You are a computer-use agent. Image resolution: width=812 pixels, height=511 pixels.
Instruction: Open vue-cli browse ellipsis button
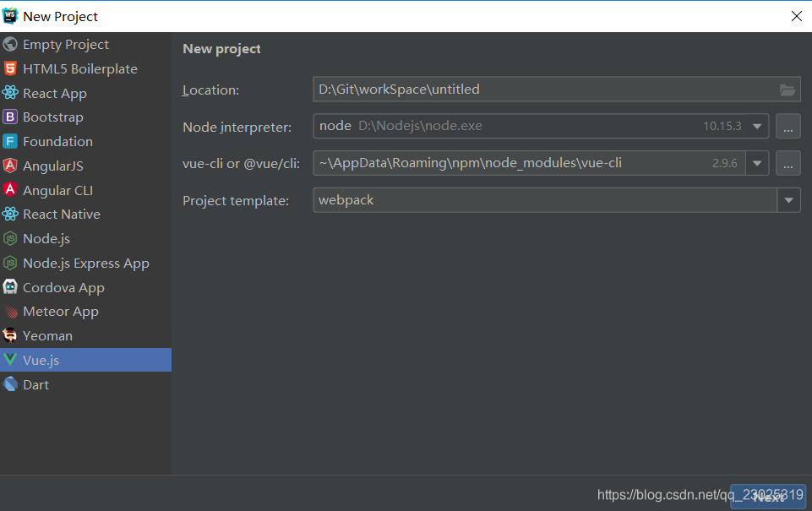click(787, 163)
